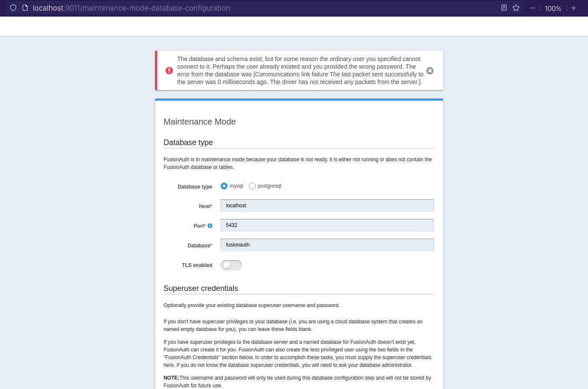Bookmark this page with the star icon

(516, 8)
